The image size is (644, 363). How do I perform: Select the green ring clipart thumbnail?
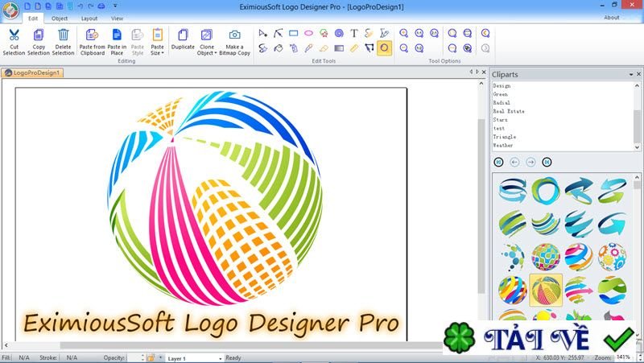(546, 191)
